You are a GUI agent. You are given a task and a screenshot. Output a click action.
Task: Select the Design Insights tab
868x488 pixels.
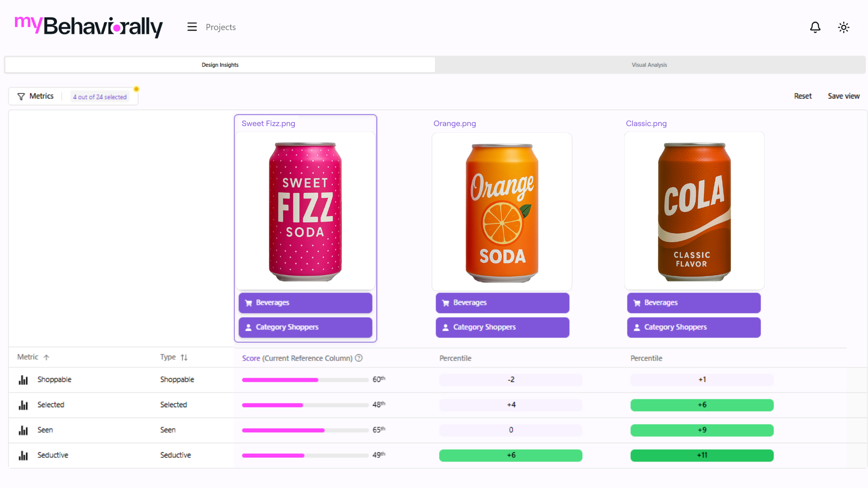[x=220, y=65]
